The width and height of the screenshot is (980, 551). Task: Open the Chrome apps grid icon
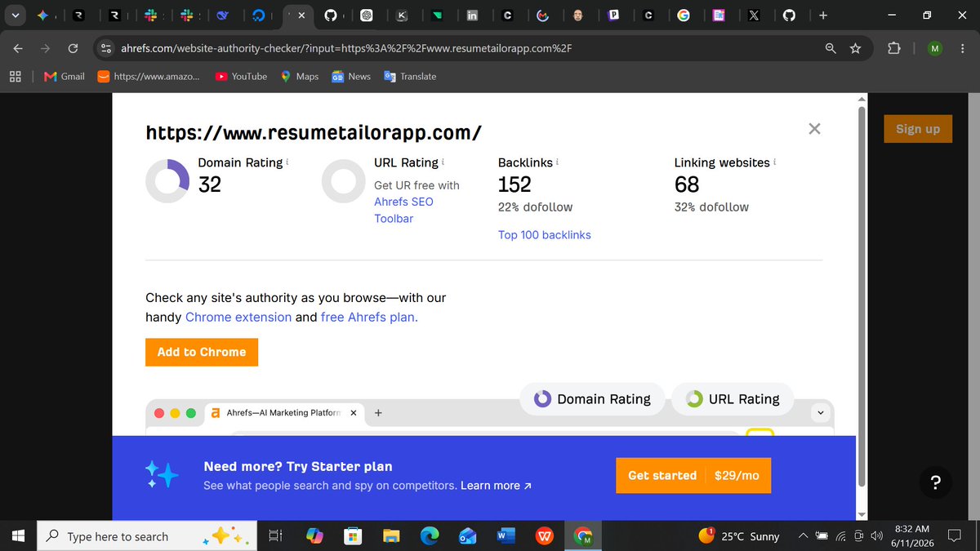(15, 76)
